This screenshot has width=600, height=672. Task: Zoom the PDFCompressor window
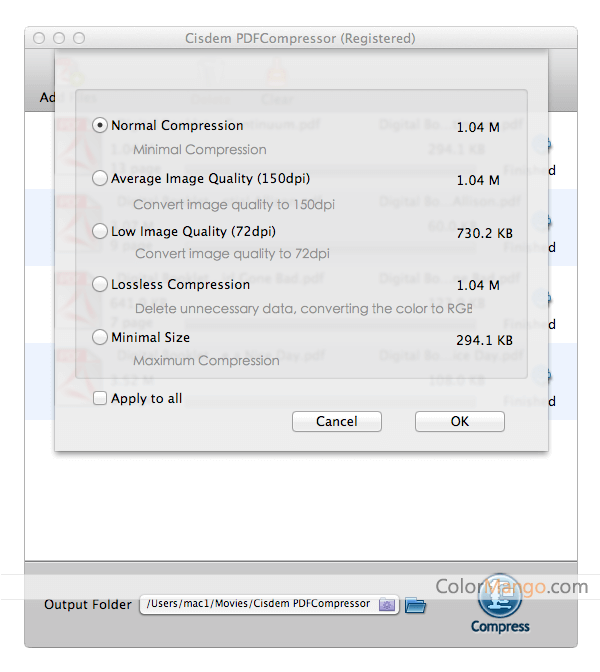click(x=79, y=38)
